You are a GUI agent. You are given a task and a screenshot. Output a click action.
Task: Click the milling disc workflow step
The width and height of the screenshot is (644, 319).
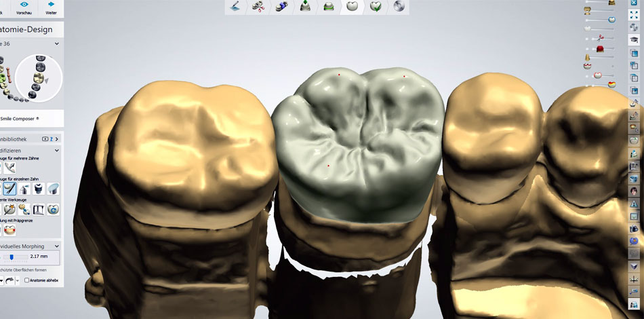point(399,6)
